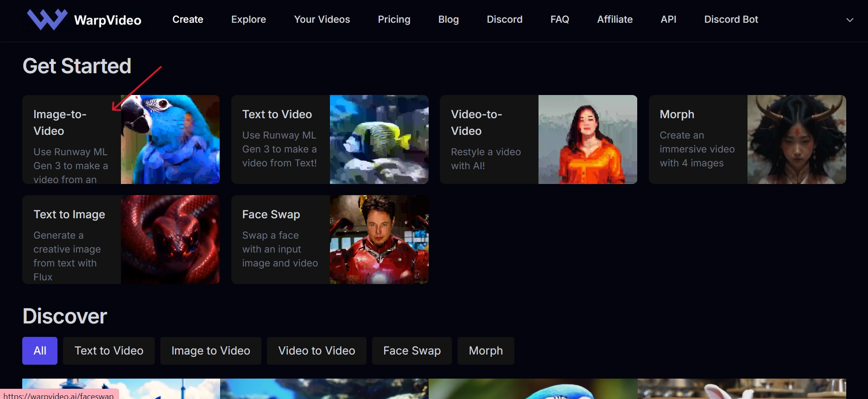Open the Affiliate page
The image size is (868, 399).
[615, 19]
